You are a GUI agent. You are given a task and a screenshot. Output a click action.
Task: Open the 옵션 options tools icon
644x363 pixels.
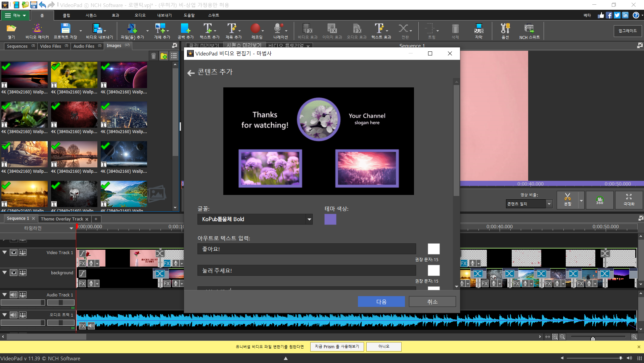(x=505, y=31)
